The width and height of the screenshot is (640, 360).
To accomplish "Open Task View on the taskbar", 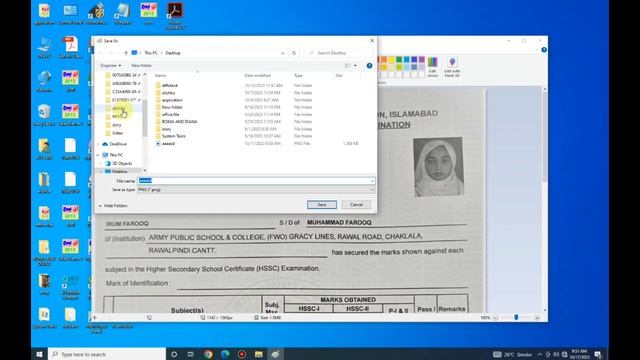I will pos(191,354).
